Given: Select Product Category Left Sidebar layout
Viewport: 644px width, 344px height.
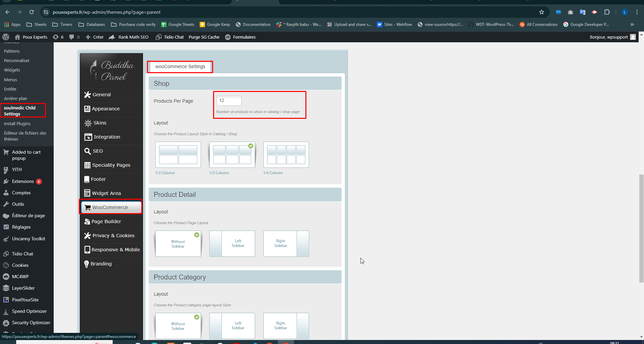Looking at the screenshot, I should pos(232,326).
